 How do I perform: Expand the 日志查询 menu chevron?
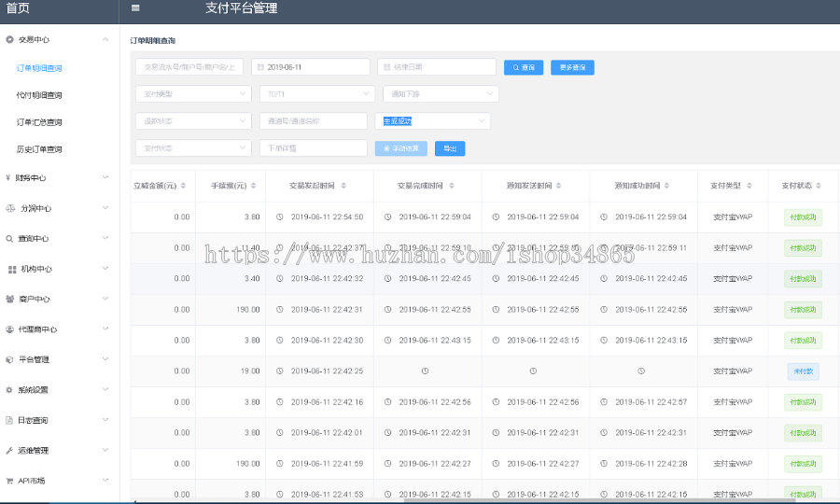coord(105,419)
